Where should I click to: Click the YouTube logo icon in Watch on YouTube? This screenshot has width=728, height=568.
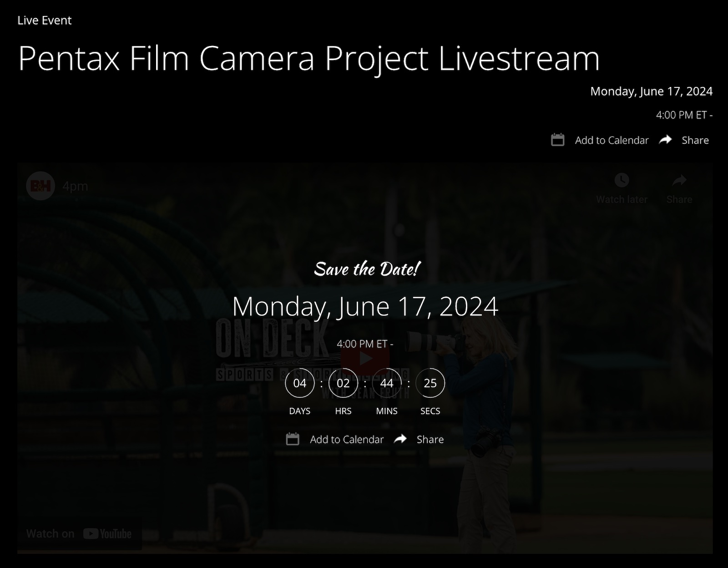pos(92,533)
